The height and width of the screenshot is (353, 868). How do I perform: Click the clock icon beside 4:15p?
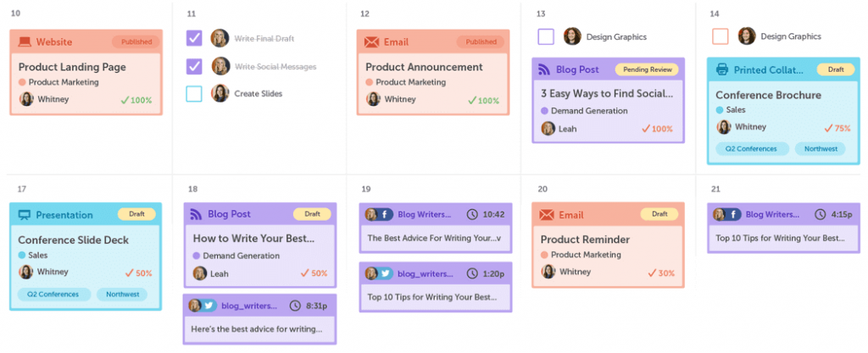[819, 214]
